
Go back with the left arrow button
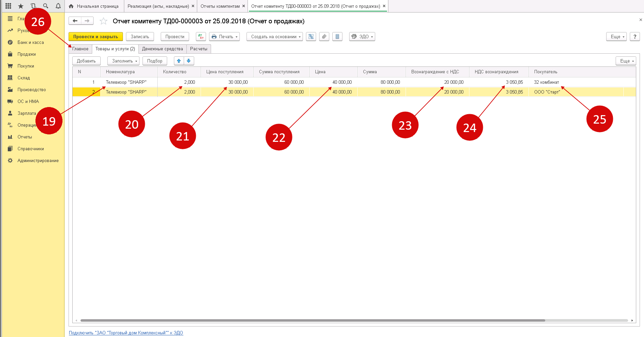75,21
